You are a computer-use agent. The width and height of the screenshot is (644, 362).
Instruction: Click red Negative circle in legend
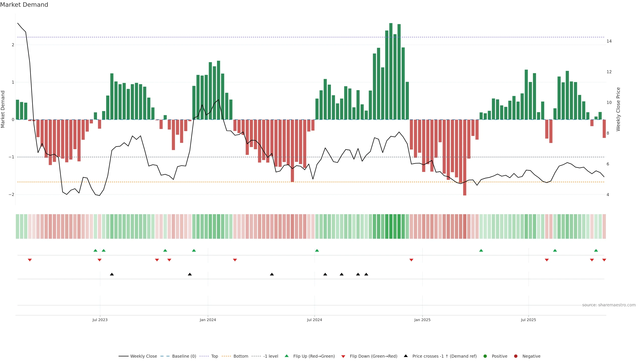(516, 356)
